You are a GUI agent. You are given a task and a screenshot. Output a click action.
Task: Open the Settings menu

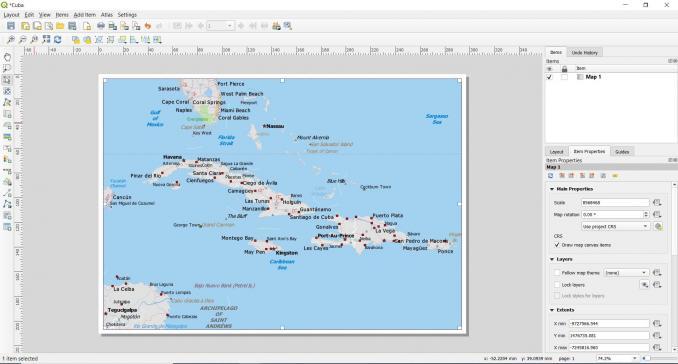tap(127, 15)
